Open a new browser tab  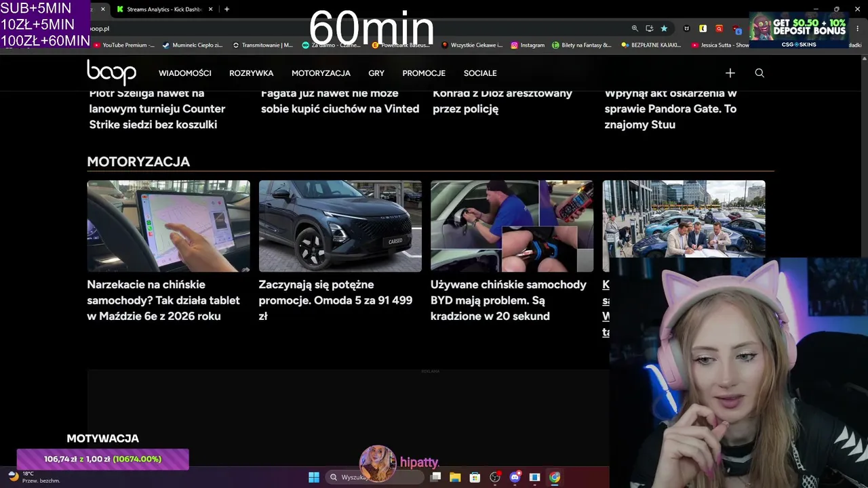pos(226,9)
